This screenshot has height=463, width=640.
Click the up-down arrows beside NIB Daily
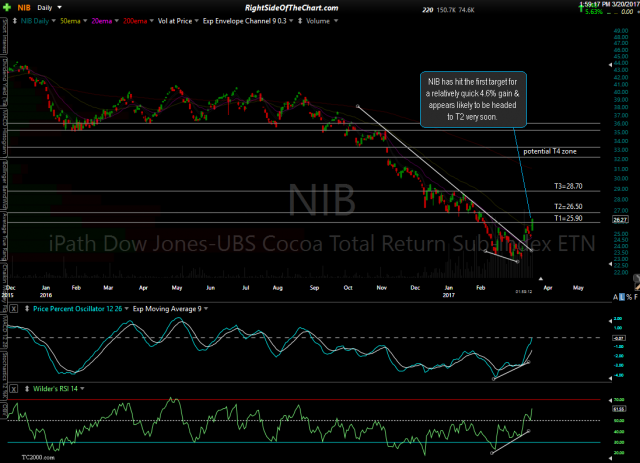15,21
